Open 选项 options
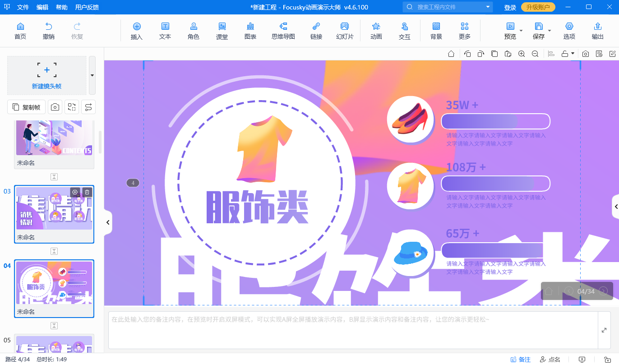Viewport: 619px width, 364px height. (569, 31)
